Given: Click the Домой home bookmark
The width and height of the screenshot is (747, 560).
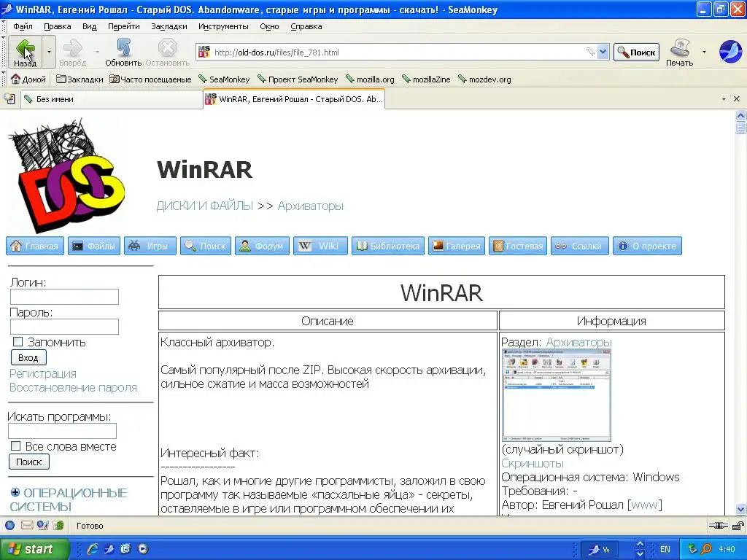Looking at the screenshot, I should (28, 79).
